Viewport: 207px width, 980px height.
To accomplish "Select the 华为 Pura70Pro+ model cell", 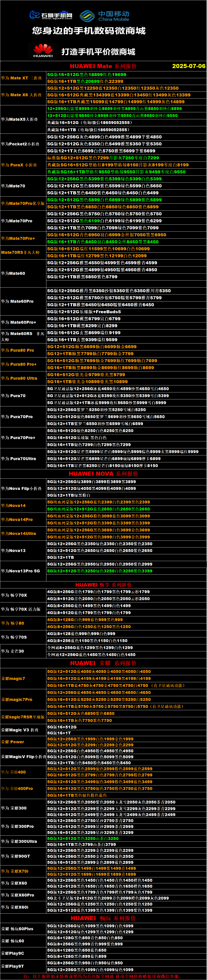I will (23, 437).
